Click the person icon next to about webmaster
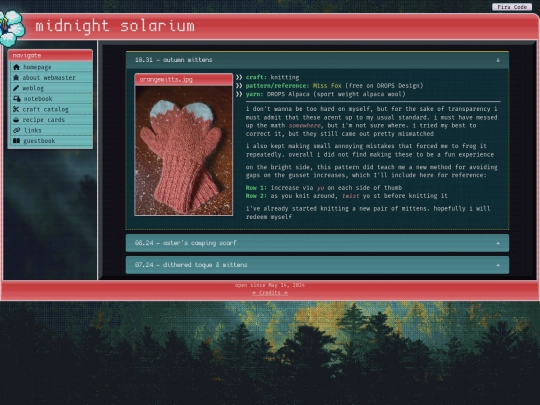Screen dimensions: 540x405 [x=16, y=77]
